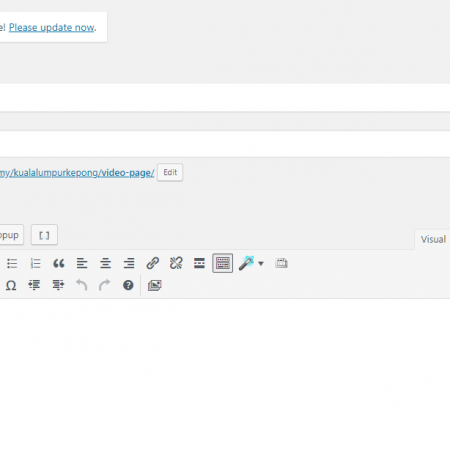Align text right

(129, 263)
